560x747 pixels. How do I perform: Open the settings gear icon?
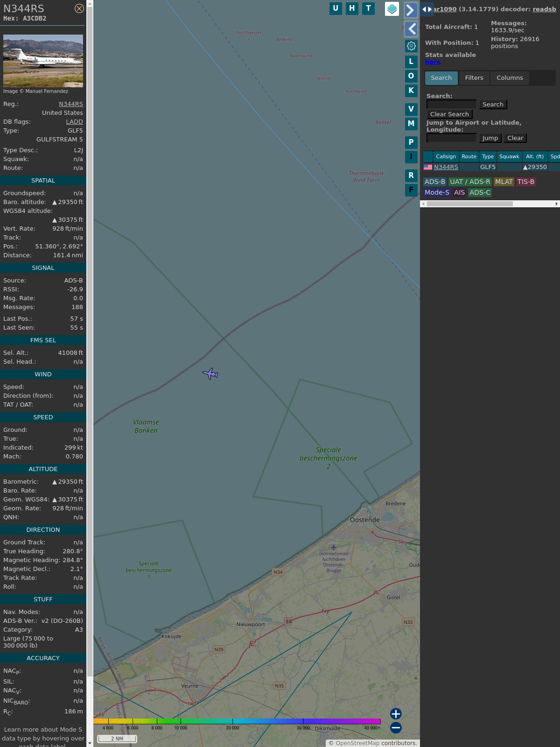coord(411,46)
